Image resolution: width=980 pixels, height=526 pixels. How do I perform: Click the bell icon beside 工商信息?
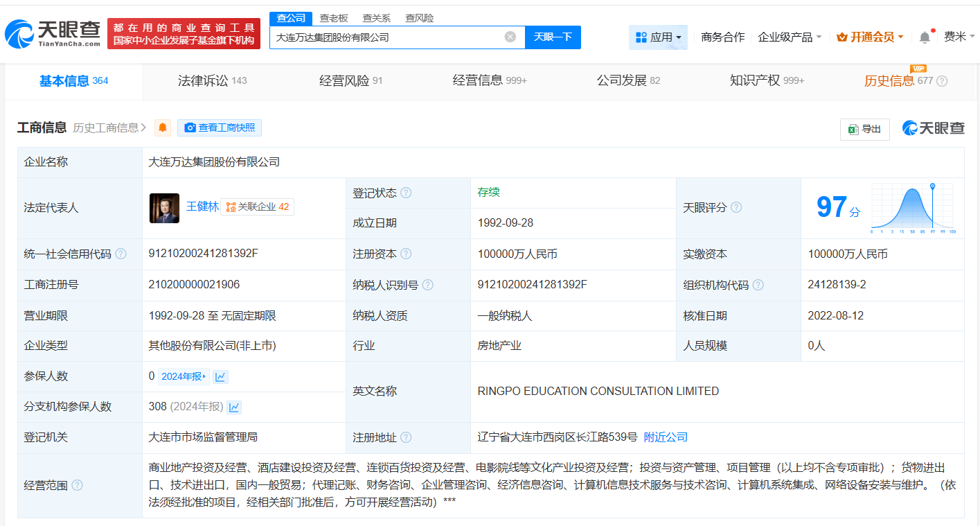click(162, 128)
